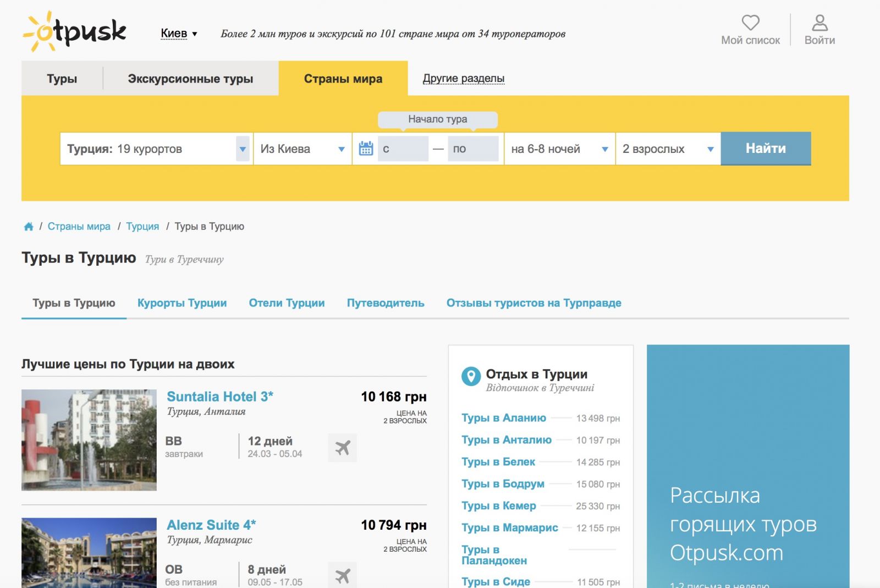
Task: Expand the Киев city selector
Action: pos(179,34)
